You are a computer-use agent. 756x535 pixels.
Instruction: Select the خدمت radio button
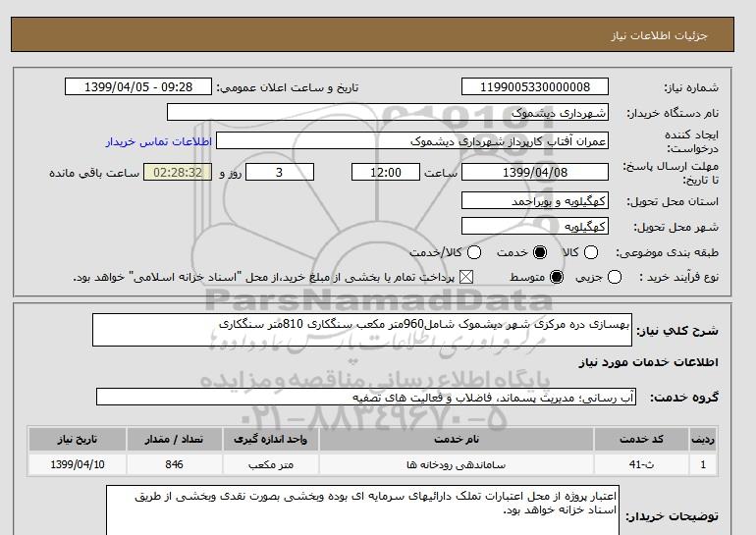540,252
